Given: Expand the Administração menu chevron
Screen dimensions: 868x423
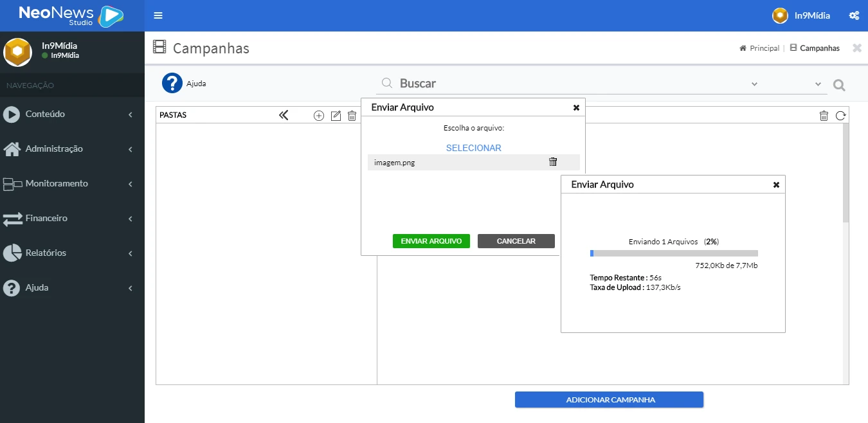Looking at the screenshot, I should pos(131,149).
